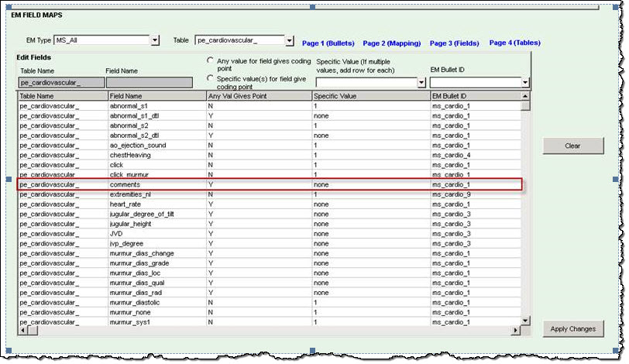Go to Page 3 (Fields)
The image size is (629, 364).
[454, 43]
